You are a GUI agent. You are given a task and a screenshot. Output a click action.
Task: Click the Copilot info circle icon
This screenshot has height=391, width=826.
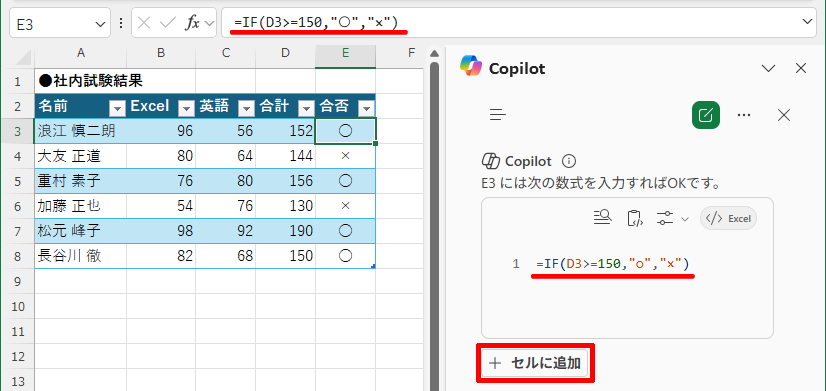[x=569, y=161]
